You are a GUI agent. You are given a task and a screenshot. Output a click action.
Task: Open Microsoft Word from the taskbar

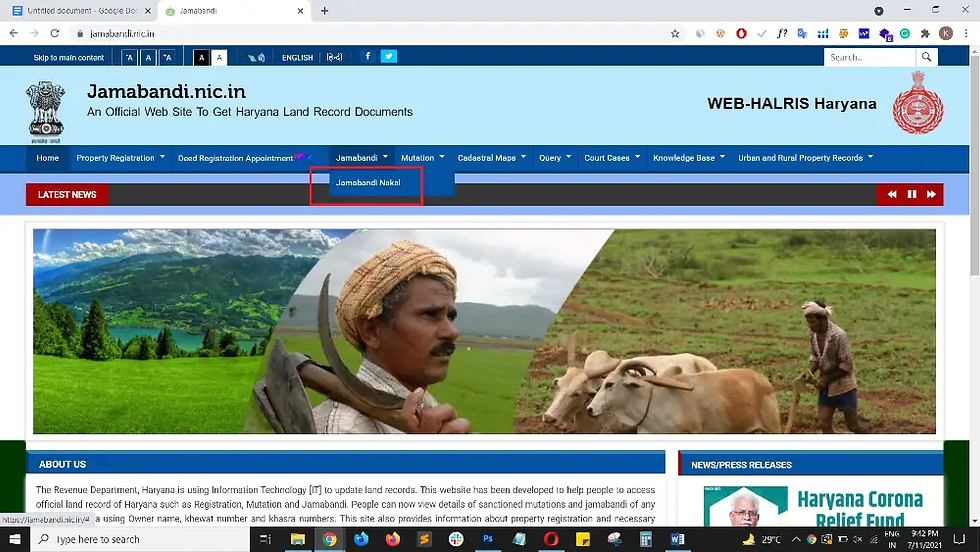pyautogui.click(x=678, y=539)
